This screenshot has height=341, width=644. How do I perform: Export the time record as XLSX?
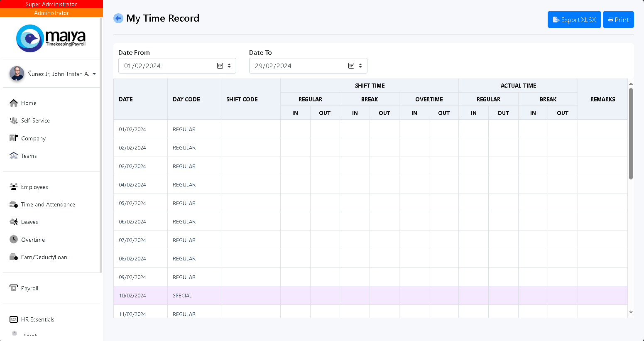[574, 20]
